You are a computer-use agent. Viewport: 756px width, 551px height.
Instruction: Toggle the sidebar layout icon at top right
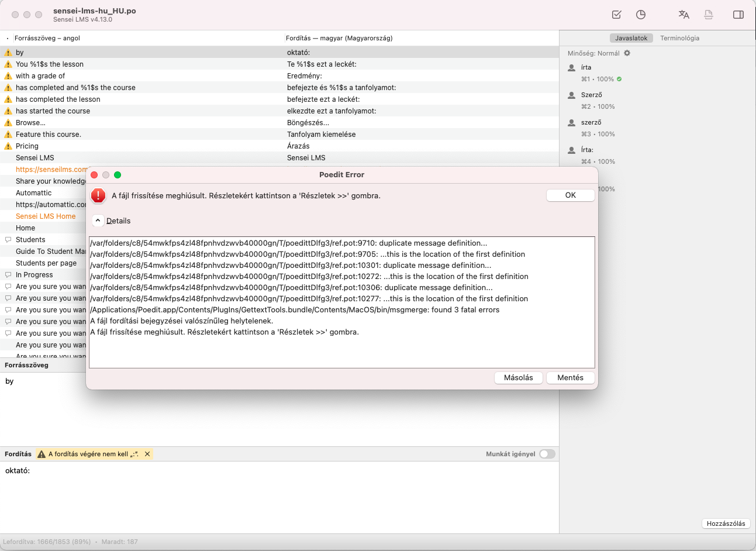[x=738, y=15]
